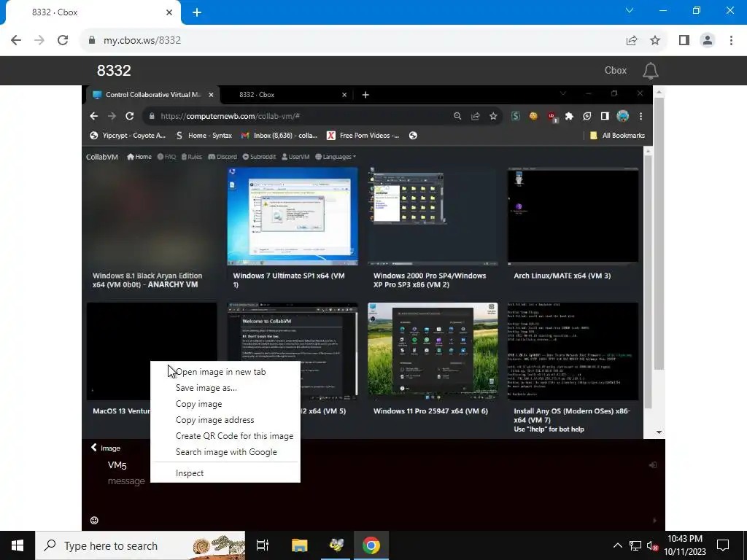Choose 'Create QR Code for this image'
747x560 pixels.
click(x=225, y=436)
